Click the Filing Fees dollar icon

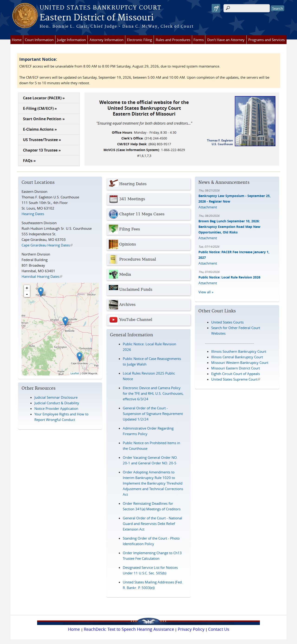[113, 229]
